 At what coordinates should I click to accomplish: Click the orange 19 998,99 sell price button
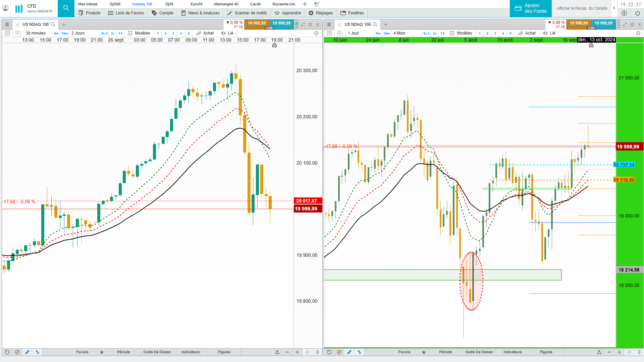coord(257,23)
